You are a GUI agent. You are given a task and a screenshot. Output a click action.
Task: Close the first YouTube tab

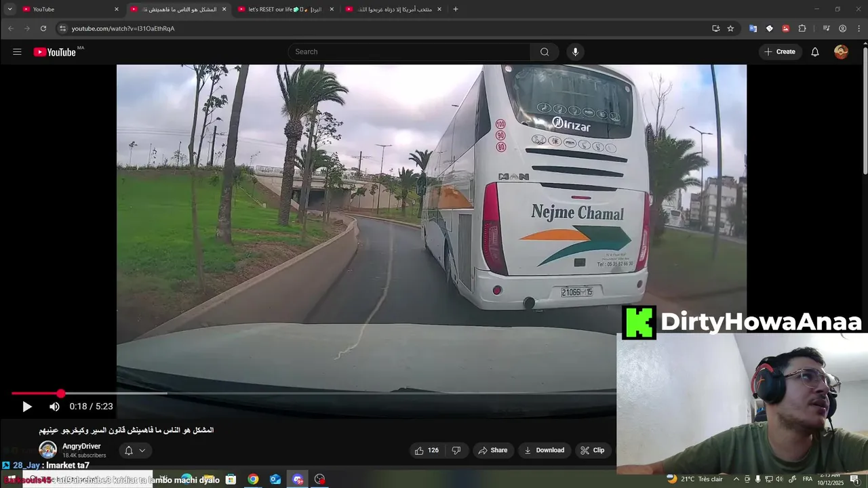click(x=117, y=9)
